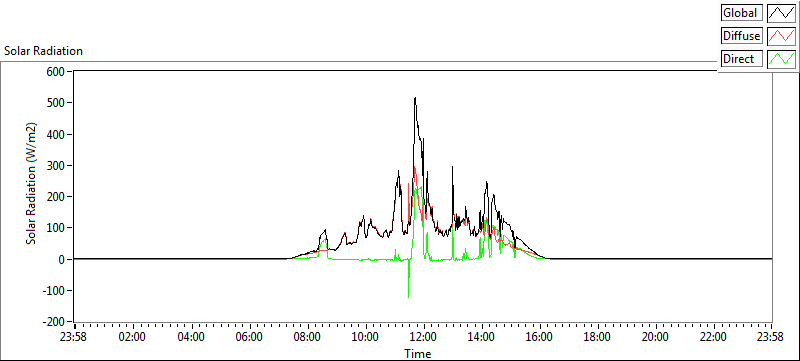
Task: Click the 12:00 time label
Action: [x=423, y=337]
